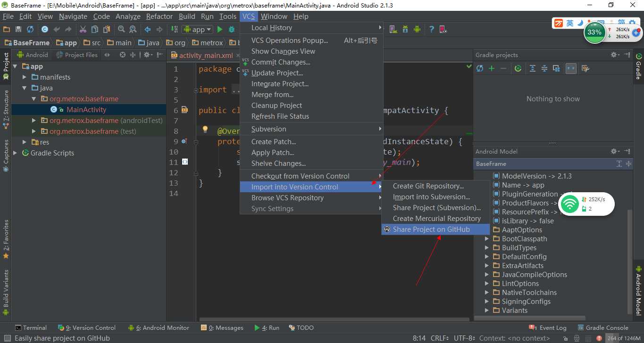Viewport: 644px width, 343px height.
Task: Refresh all Gradle projects
Action: 480,68
